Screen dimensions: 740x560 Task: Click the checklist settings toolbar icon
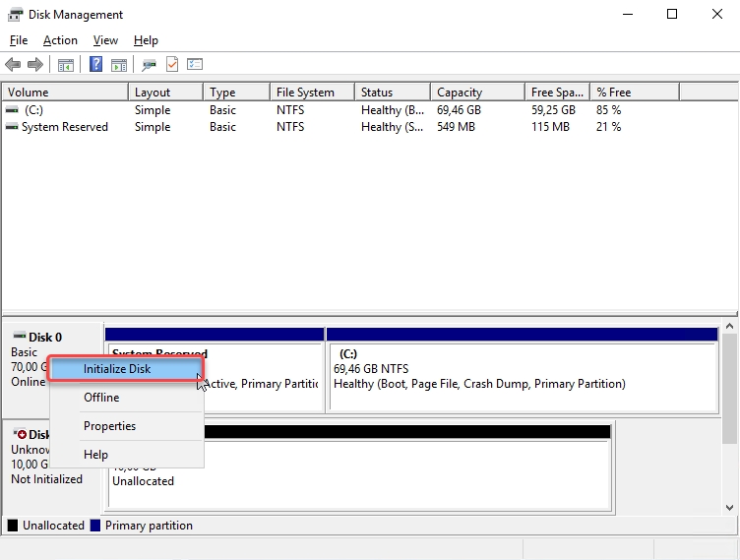click(195, 65)
